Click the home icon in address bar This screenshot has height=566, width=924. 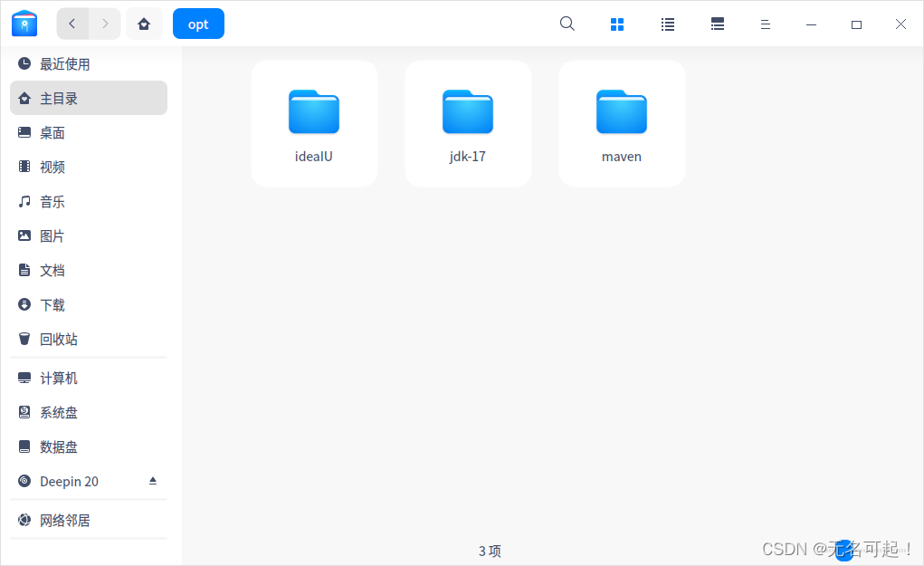pyautogui.click(x=144, y=24)
